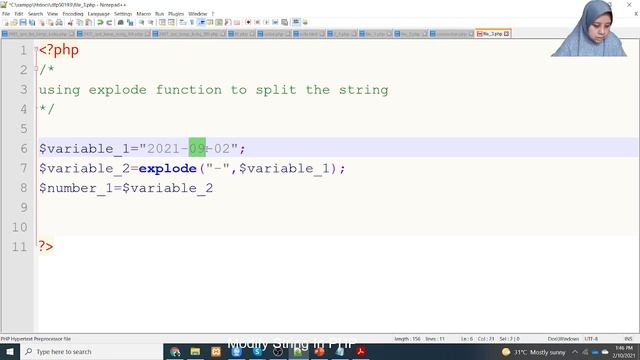The width and height of the screenshot is (640, 360).
Task: Open Find dialog via binoculars icon
Action: click(x=120, y=22)
